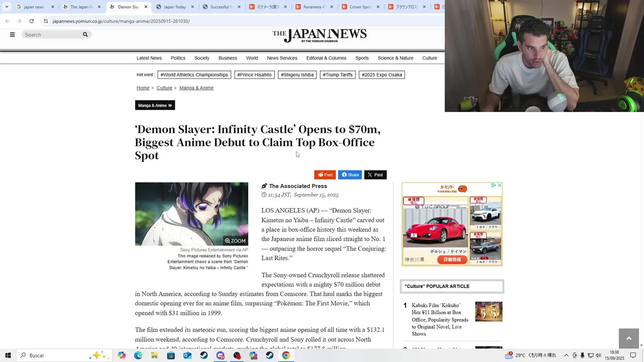Zoom the Demon Slayer article image
Viewport: 644px width, 362px height.
[235, 241]
